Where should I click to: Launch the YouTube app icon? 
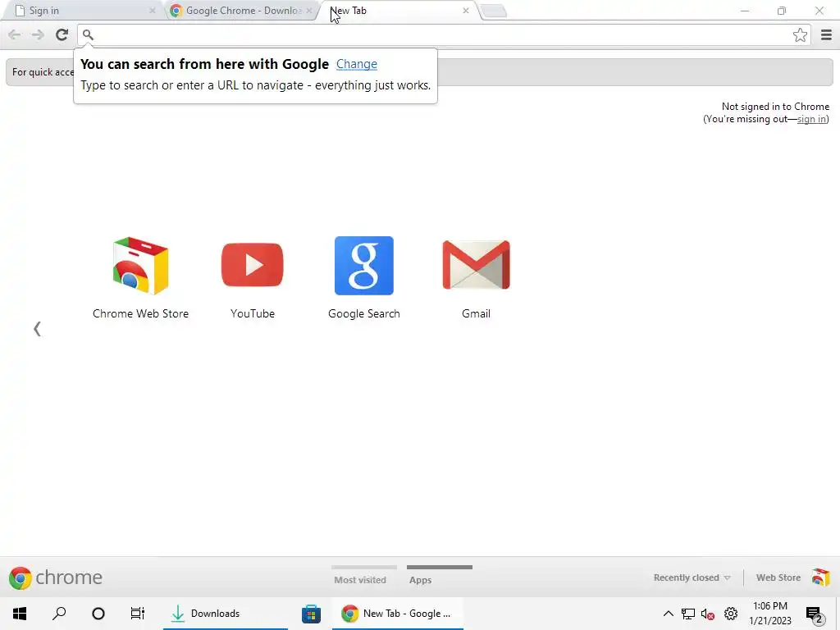coord(253,265)
